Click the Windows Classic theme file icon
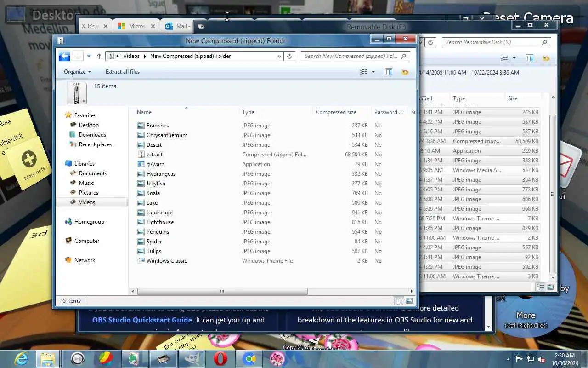This screenshot has width=588, height=368. tap(141, 261)
